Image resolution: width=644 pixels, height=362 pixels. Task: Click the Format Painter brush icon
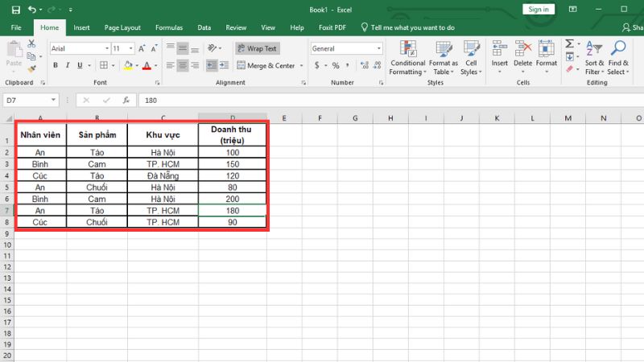point(32,71)
